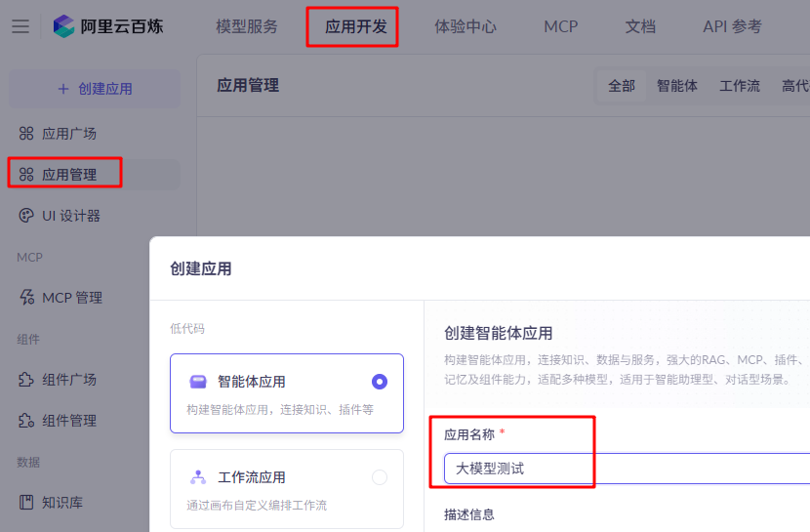Click the 应用管理 grid icon
Viewport: 810px width, 532px height.
26,175
